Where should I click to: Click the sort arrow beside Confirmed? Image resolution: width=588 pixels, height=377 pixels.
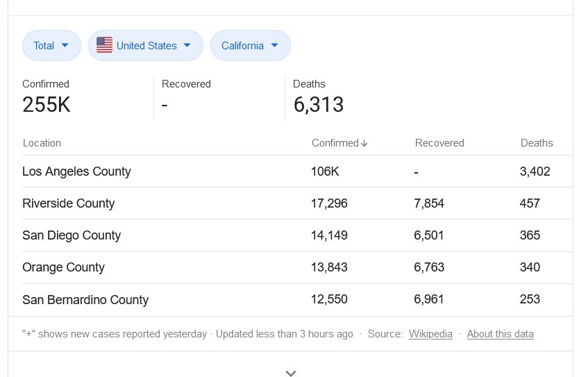click(x=364, y=143)
